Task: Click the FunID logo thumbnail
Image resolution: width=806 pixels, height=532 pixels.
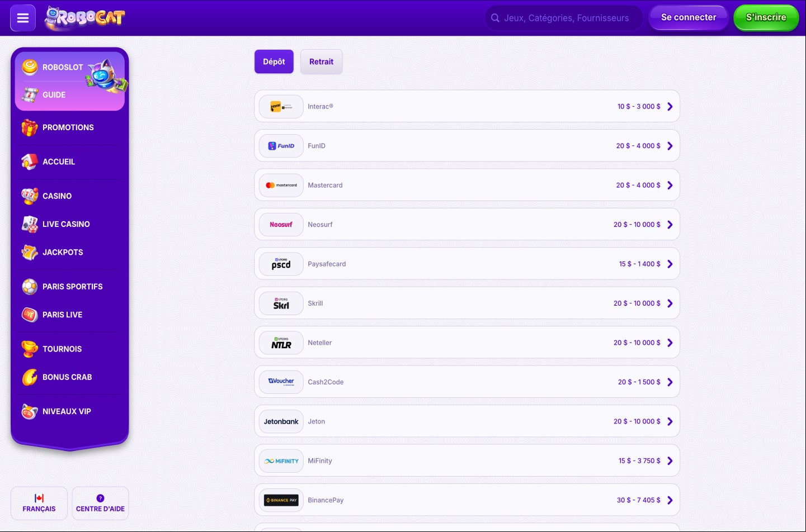Action: point(281,146)
